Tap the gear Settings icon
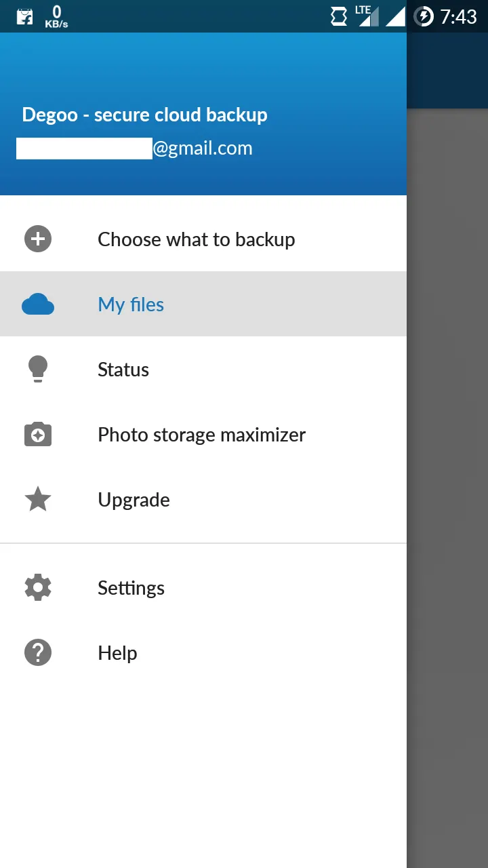Viewport: 488px width, 868px height. 38,587
